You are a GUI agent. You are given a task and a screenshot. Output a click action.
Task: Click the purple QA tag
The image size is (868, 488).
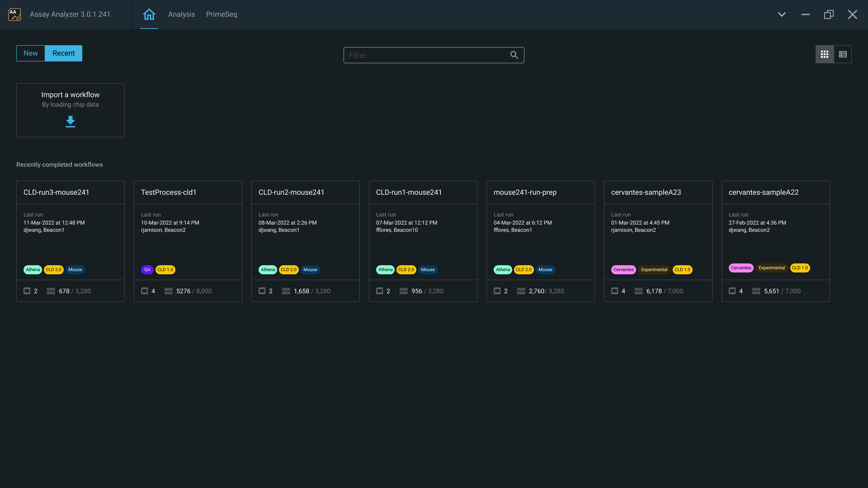coord(147,270)
